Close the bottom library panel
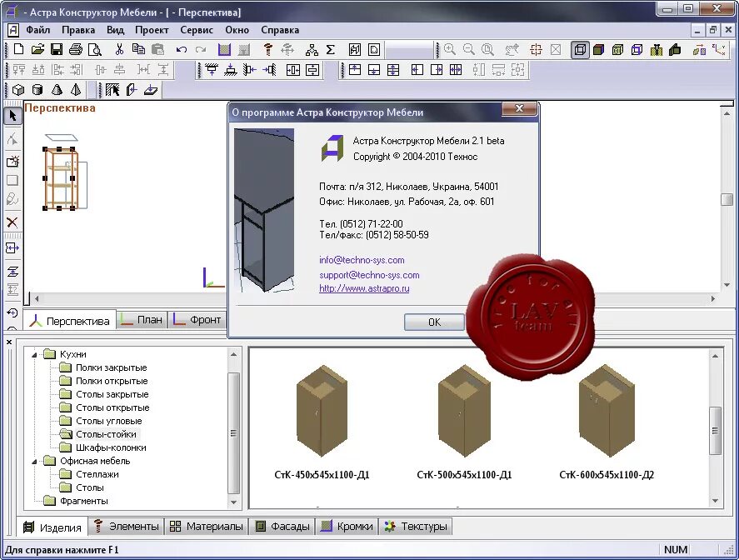 click(9, 342)
